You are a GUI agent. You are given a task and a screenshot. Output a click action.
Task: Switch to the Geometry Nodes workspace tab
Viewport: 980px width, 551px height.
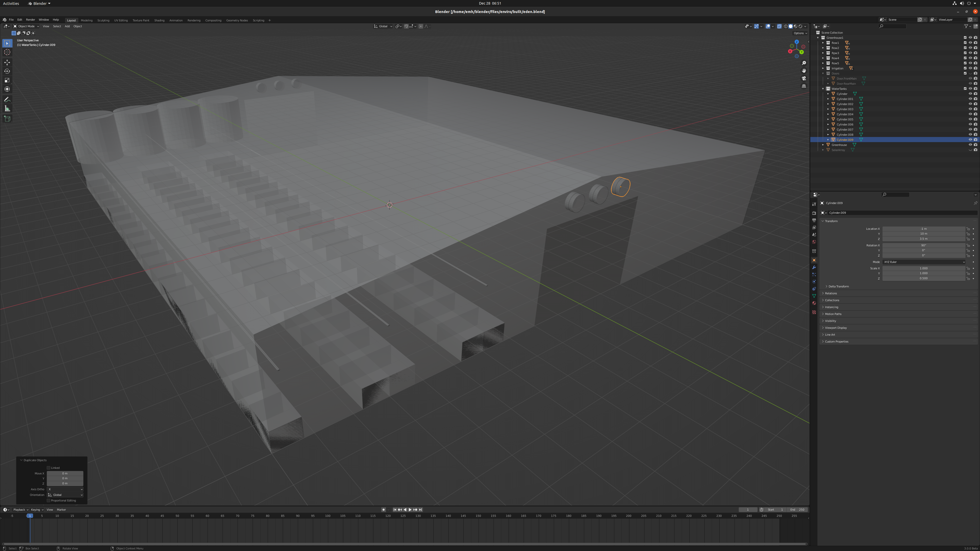click(x=237, y=20)
